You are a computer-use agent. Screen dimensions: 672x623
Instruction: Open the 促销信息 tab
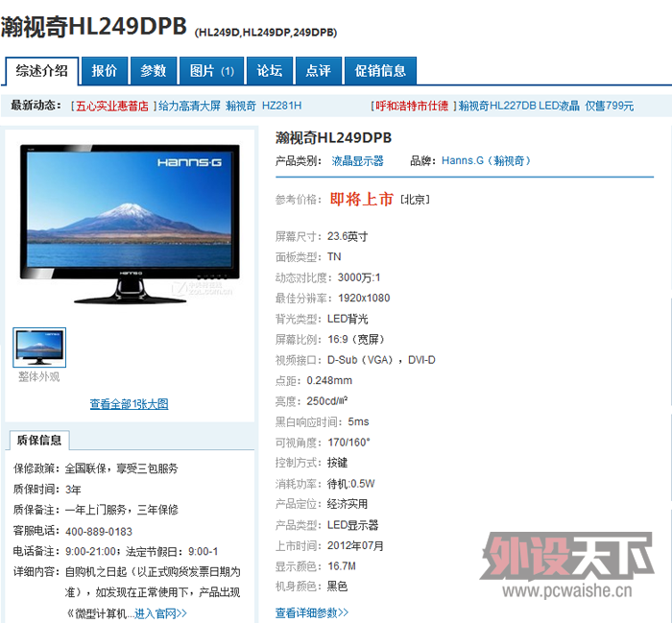coord(380,71)
